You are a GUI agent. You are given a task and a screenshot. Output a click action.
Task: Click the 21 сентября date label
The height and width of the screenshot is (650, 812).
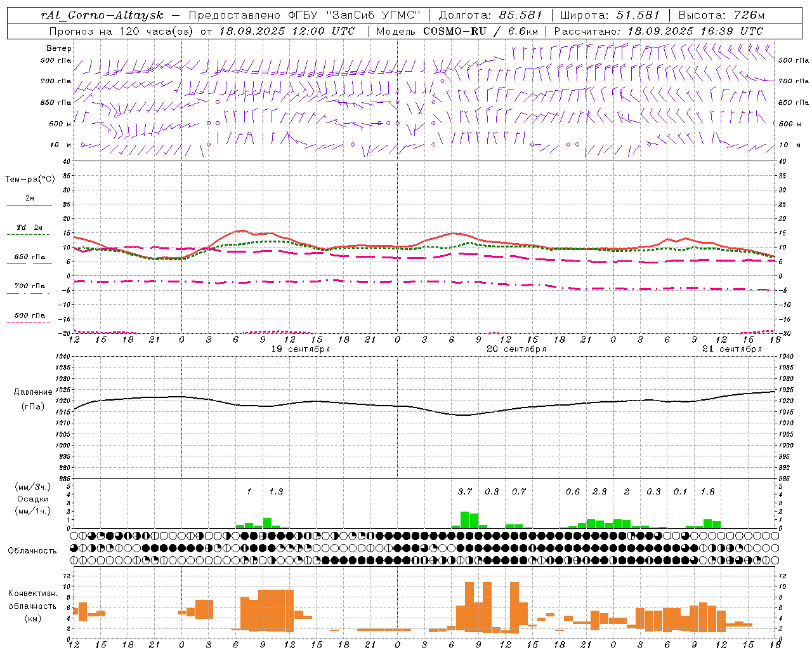click(732, 349)
